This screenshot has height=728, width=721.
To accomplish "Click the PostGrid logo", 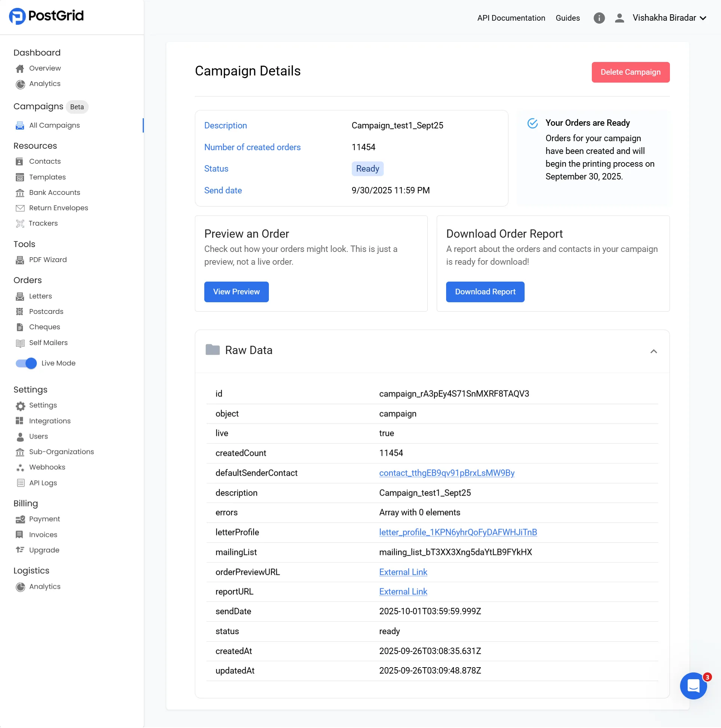I will pos(46,16).
